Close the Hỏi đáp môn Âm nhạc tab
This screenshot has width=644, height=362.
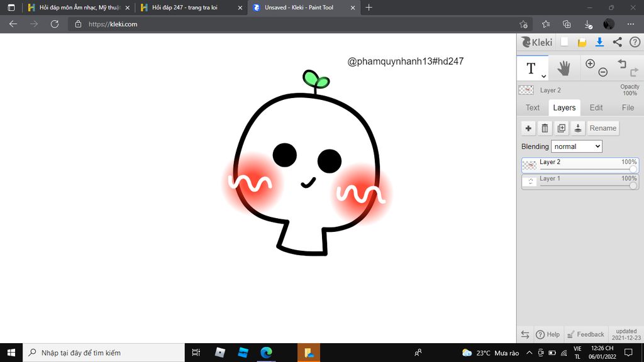pos(127,8)
